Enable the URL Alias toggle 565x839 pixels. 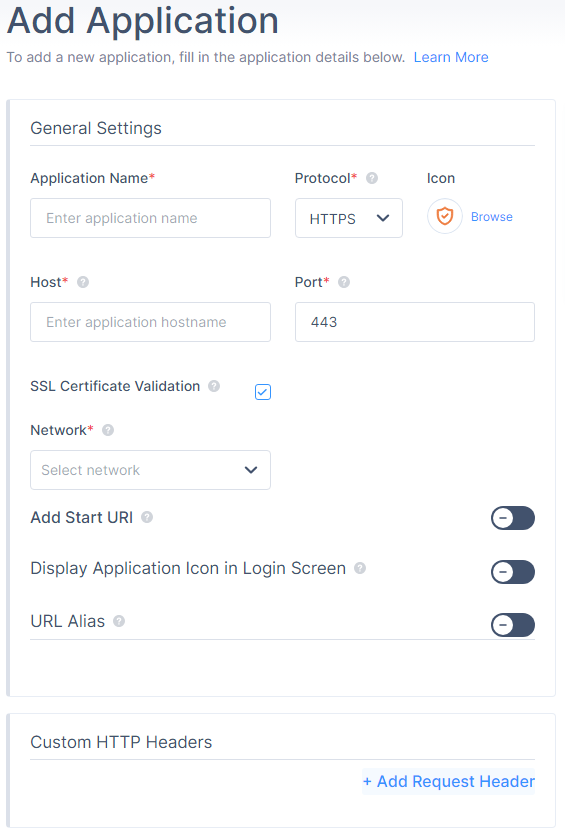pos(513,625)
